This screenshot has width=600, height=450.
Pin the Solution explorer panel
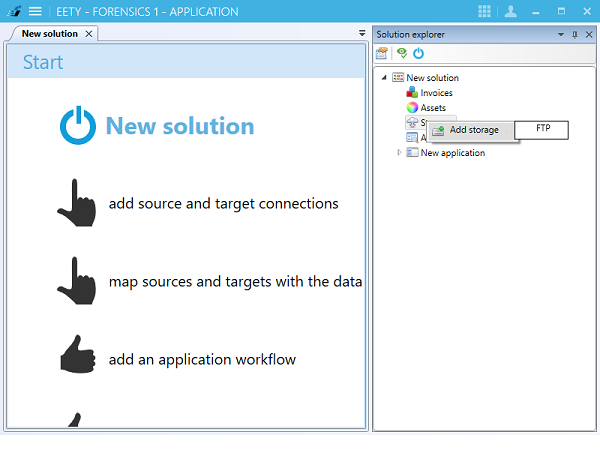574,35
